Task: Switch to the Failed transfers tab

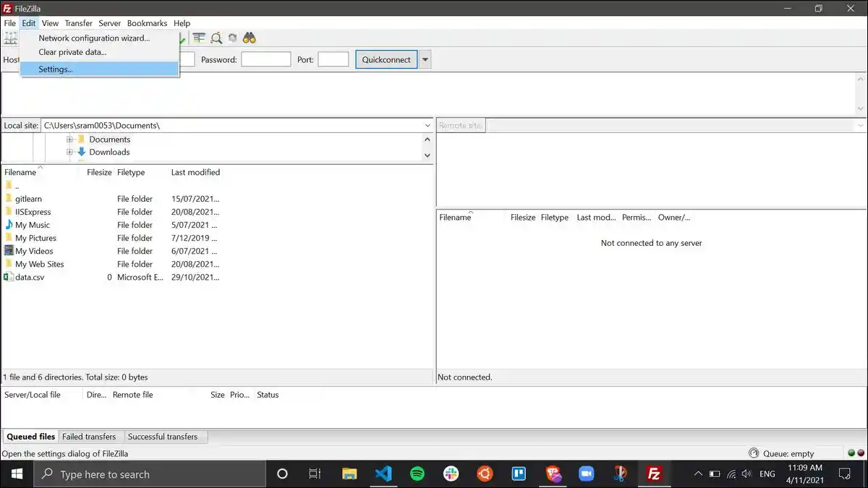Action: [x=89, y=437]
